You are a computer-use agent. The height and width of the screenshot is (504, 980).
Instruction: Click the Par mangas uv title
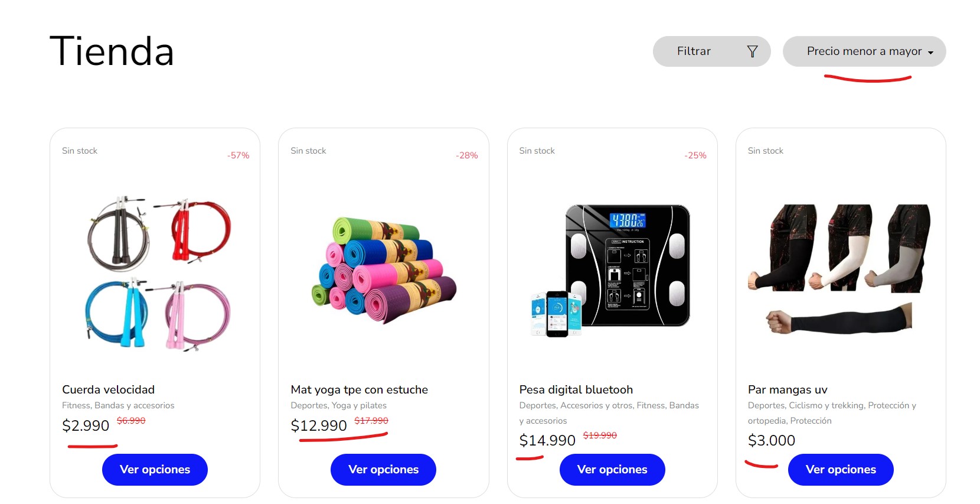pos(788,389)
